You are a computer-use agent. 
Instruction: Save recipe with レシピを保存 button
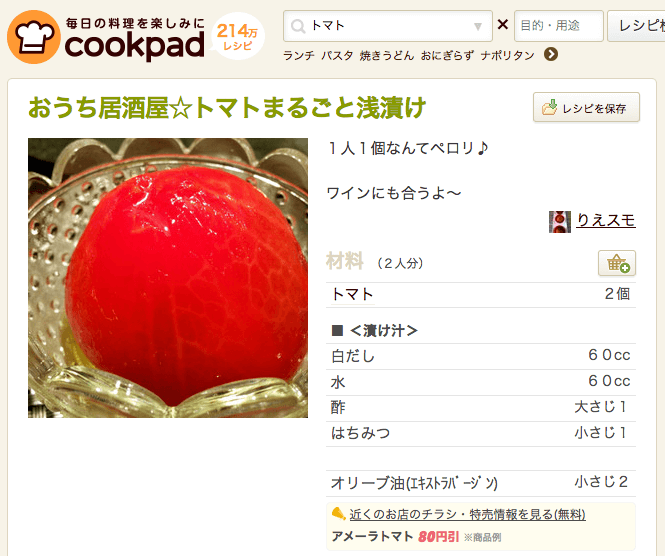tap(586, 107)
